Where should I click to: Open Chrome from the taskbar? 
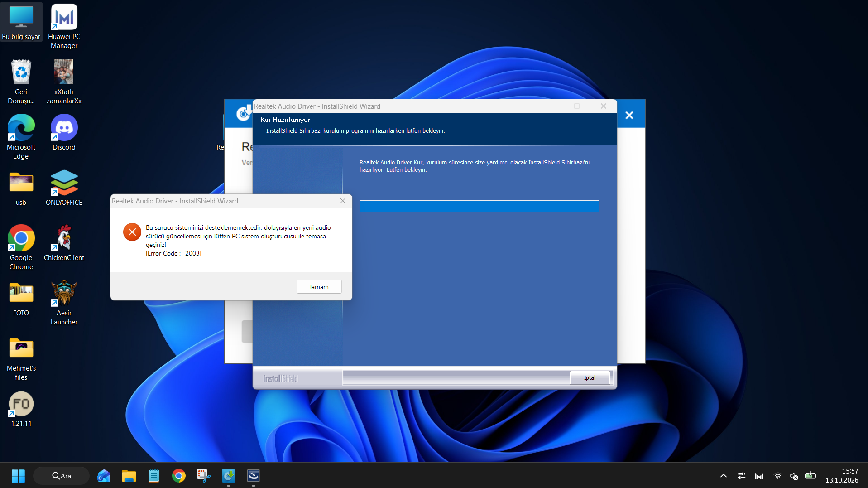179,476
